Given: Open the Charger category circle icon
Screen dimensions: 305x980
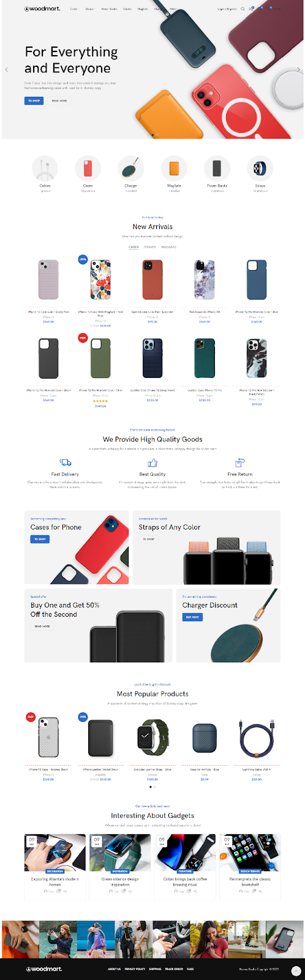Looking at the screenshot, I should 131,168.
